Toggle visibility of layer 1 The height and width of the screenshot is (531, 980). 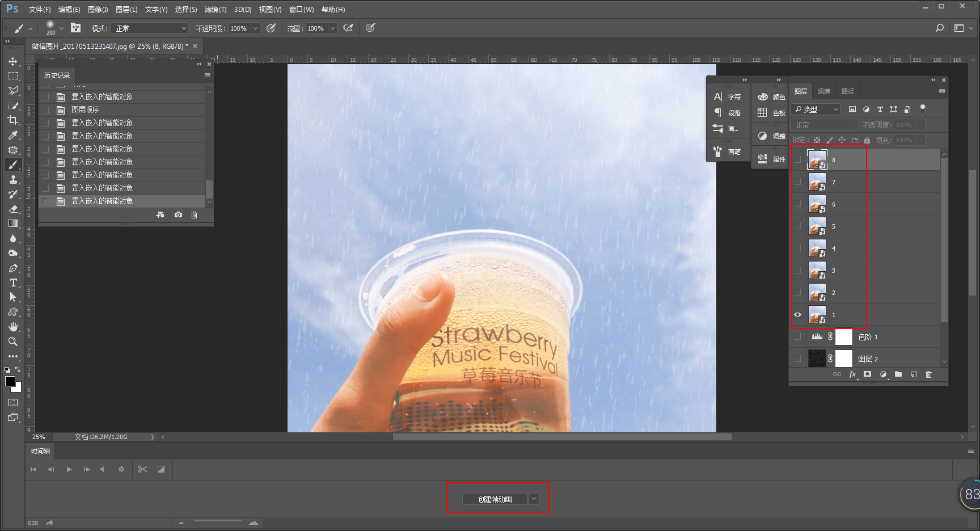tap(798, 315)
